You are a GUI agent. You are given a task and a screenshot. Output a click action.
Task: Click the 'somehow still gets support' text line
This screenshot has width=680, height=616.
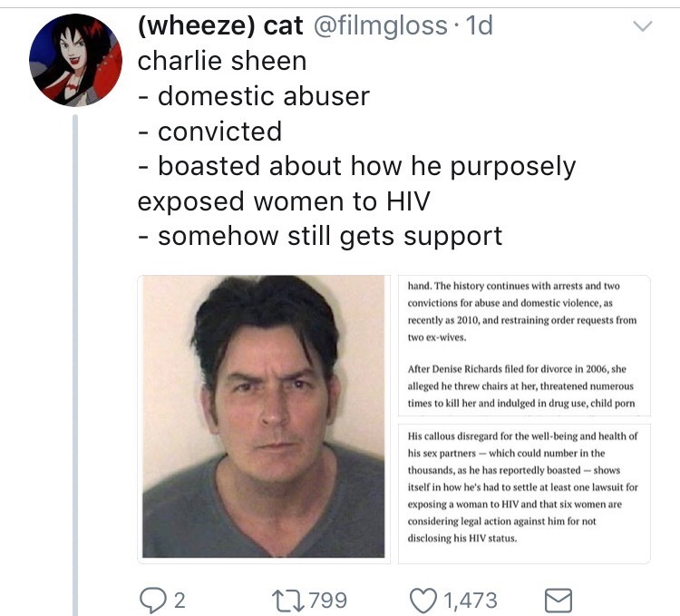pos(320,237)
